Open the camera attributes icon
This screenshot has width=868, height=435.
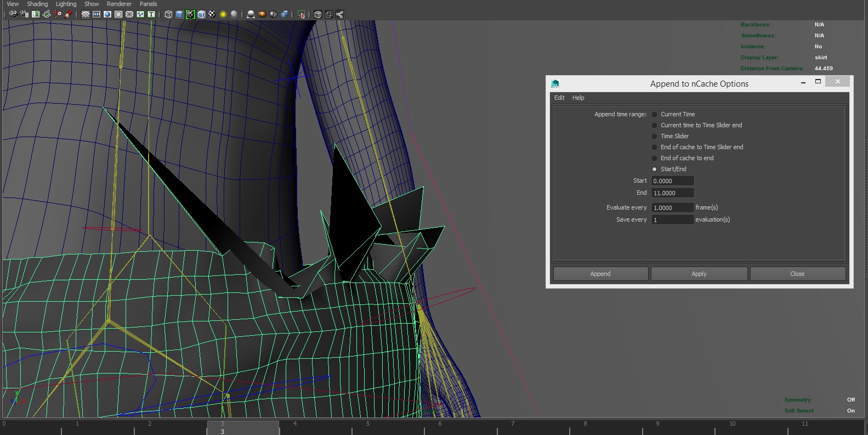click(x=24, y=14)
